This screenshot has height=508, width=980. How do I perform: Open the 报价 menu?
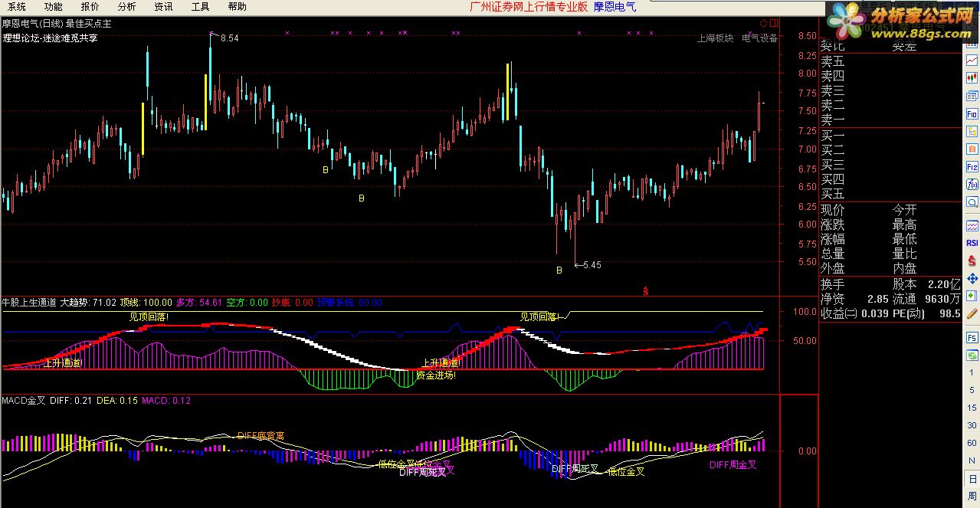pyautogui.click(x=90, y=7)
